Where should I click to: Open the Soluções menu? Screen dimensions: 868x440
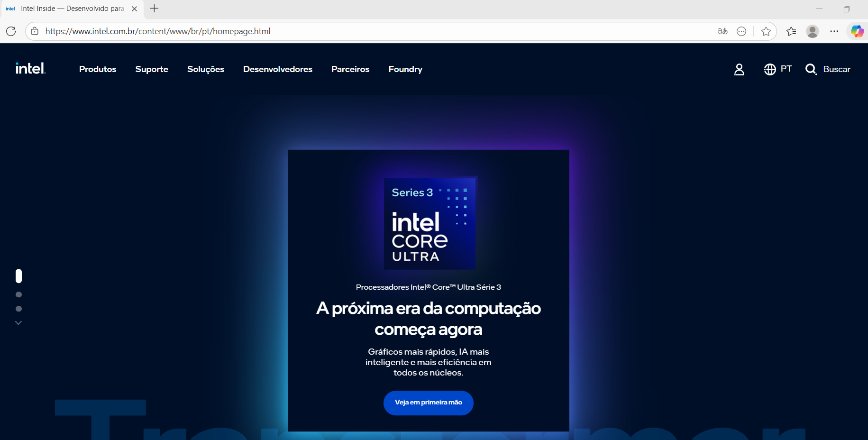206,69
